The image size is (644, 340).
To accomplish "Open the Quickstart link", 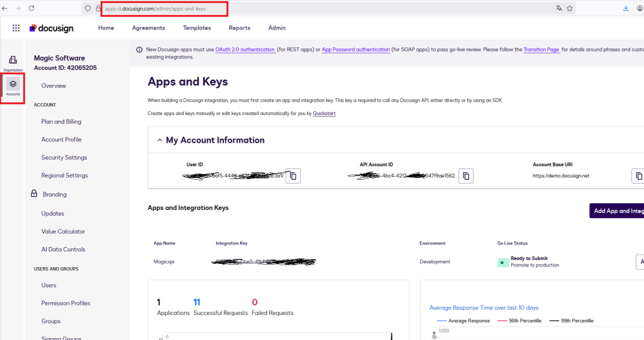I will tap(324, 113).
